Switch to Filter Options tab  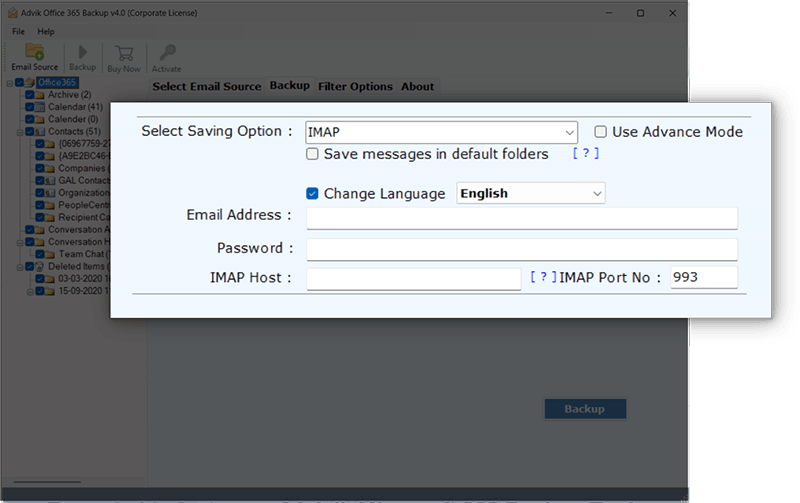356,86
